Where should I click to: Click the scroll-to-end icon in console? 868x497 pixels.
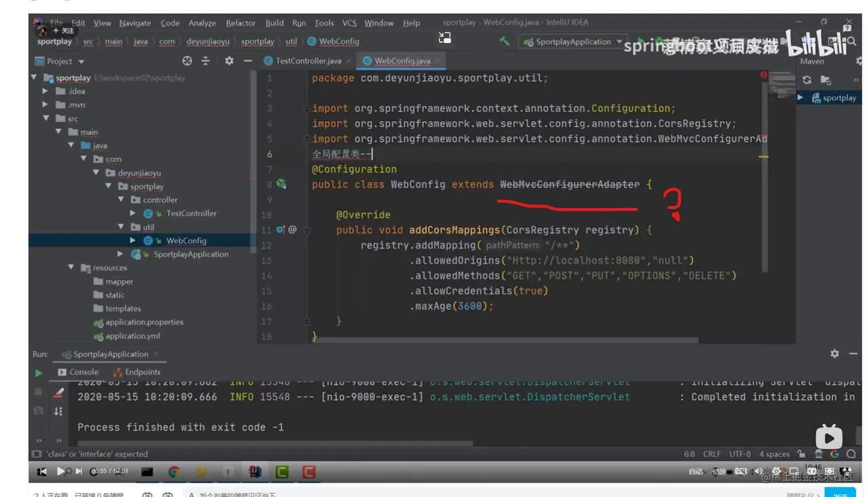[x=58, y=411]
